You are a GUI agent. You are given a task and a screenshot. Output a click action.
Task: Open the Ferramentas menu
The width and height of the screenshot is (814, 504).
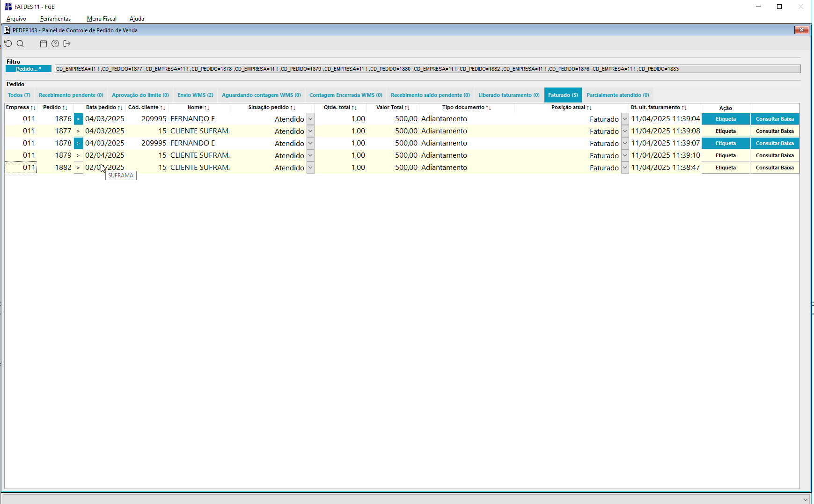click(55, 19)
